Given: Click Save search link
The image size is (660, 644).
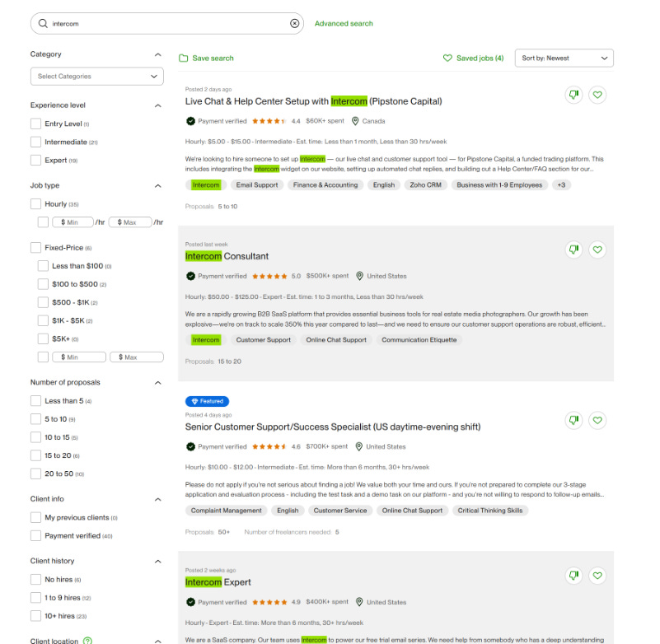Looking at the screenshot, I should tap(213, 58).
